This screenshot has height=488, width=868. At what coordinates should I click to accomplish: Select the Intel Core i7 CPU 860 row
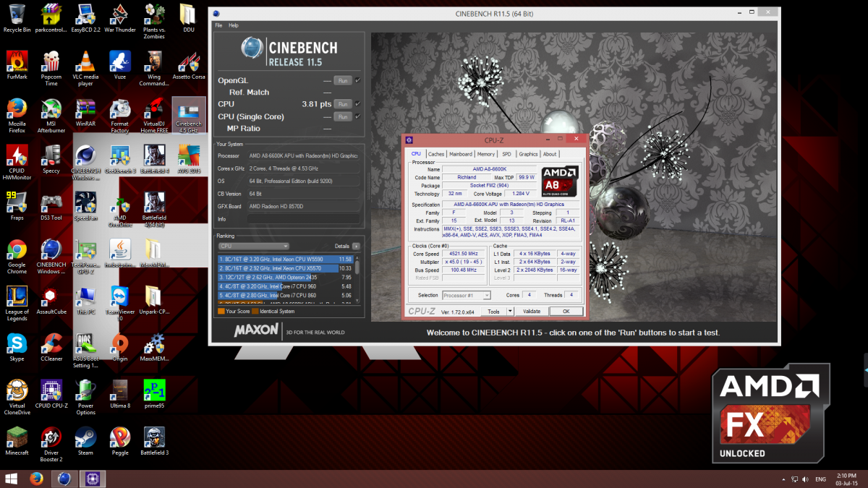pos(285,295)
